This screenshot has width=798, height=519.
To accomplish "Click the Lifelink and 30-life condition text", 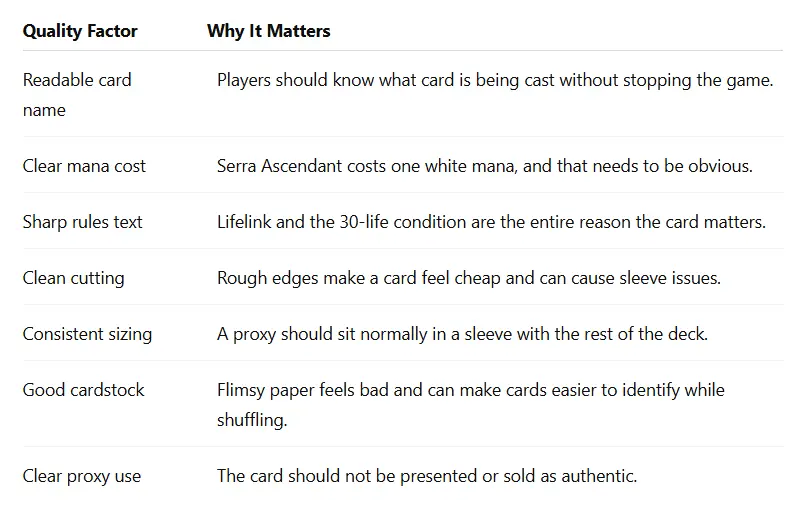I will point(491,222).
